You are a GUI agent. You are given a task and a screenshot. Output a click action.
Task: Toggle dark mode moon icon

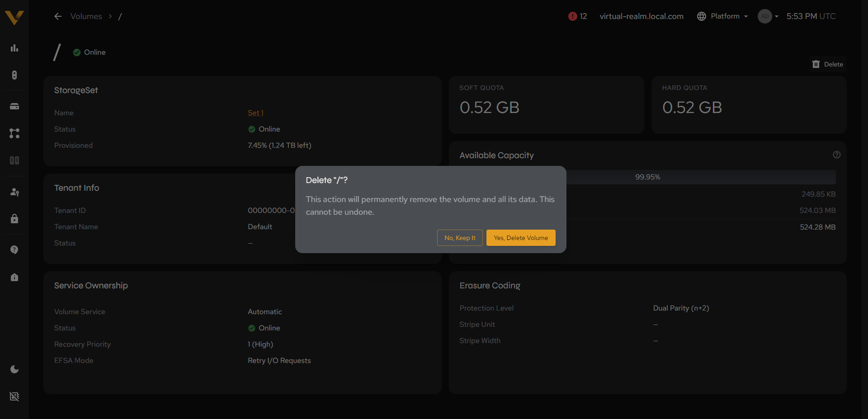click(14, 369)
